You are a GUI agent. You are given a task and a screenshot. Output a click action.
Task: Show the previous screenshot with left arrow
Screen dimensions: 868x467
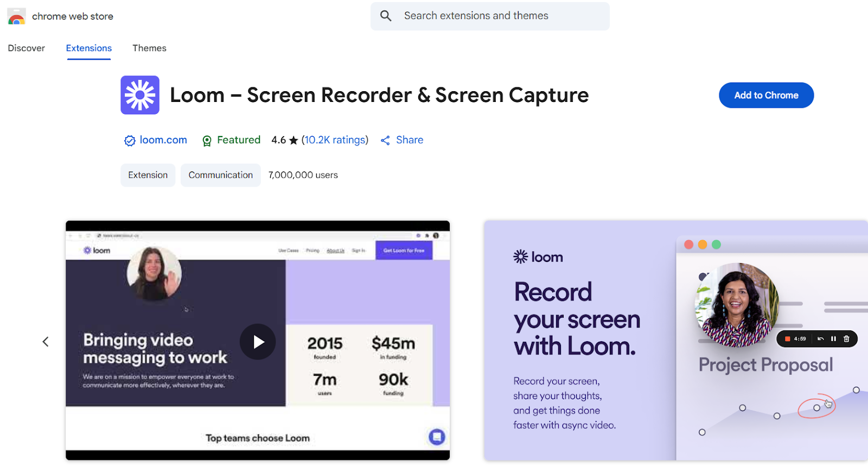(46, 342)
